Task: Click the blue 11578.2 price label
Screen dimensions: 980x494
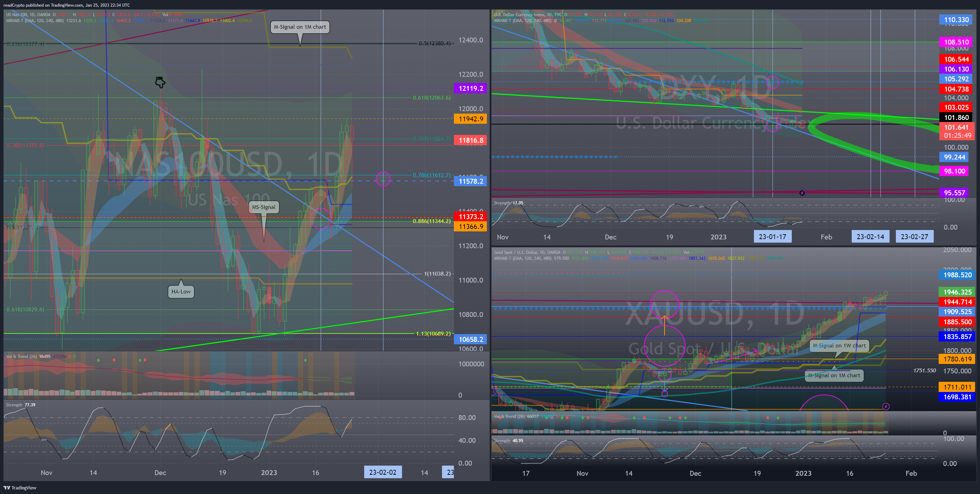Action: (x=470, y=181)
